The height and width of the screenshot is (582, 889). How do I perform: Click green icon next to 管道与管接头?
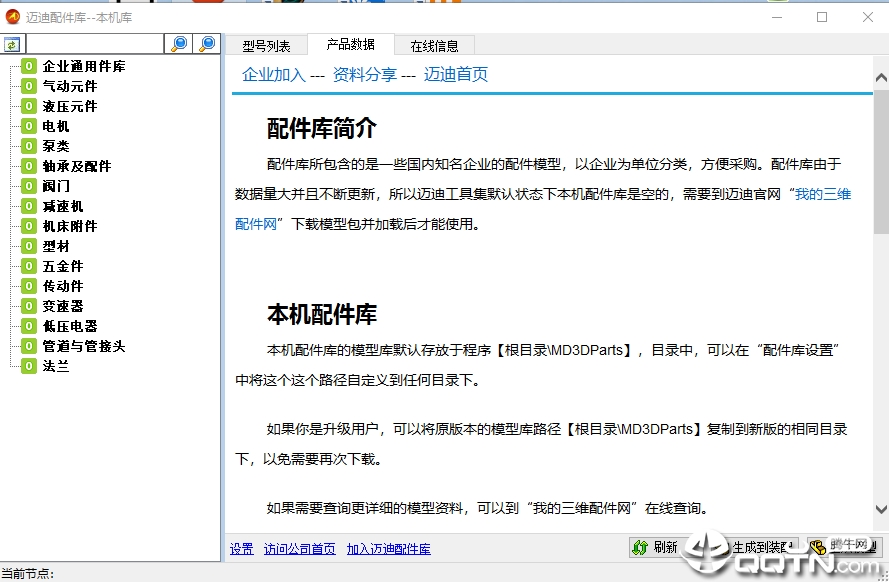[29, 346]
